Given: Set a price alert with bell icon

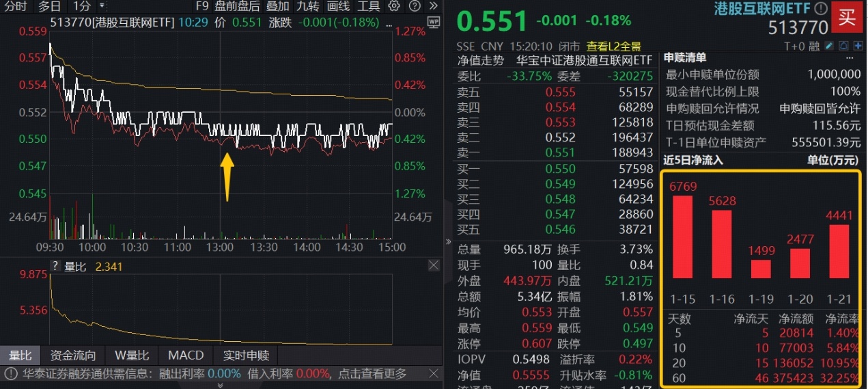Looking at the screenshot, I should point(843,46).
